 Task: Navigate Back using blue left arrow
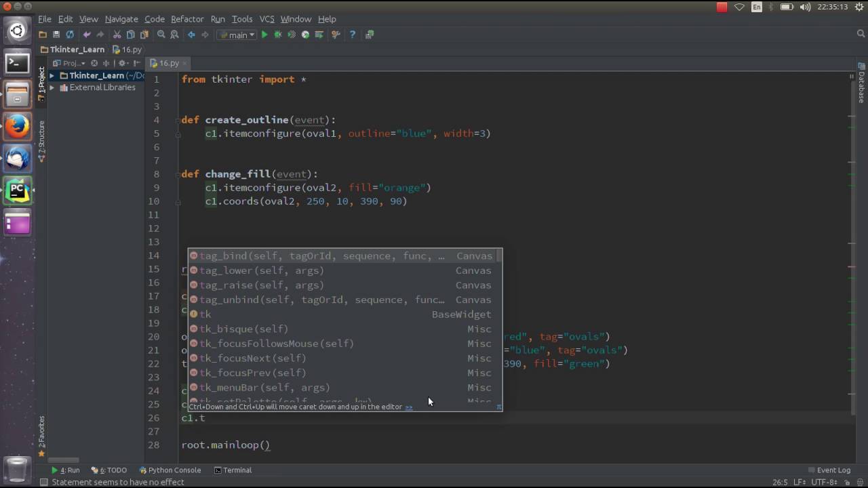coord(191,35)
